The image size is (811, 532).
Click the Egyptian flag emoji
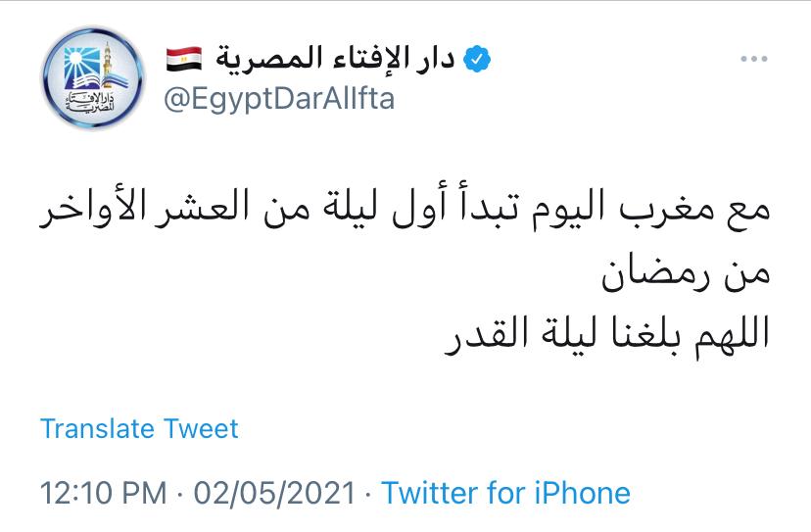click(182, 59)
